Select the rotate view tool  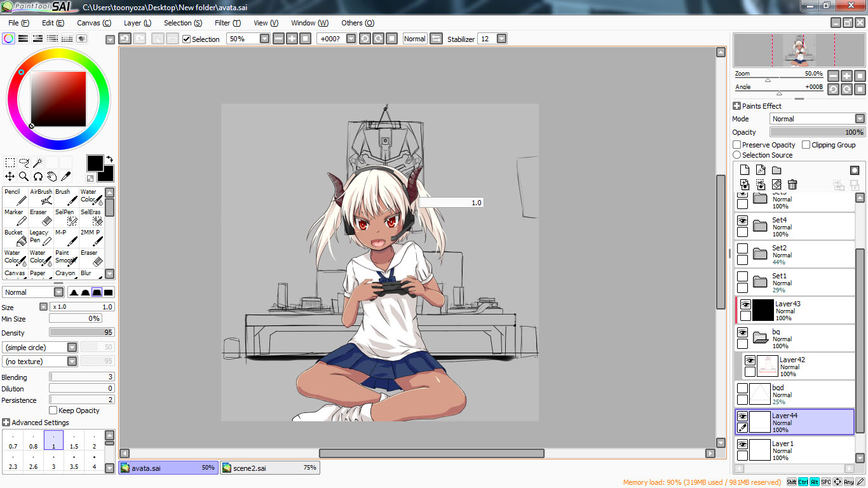[38, 177]
